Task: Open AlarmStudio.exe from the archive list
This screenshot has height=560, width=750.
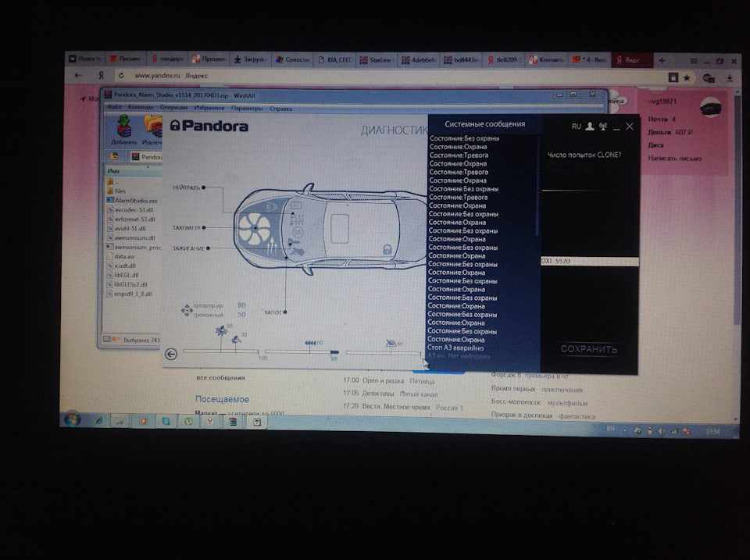Action: [x=134, y=200]
